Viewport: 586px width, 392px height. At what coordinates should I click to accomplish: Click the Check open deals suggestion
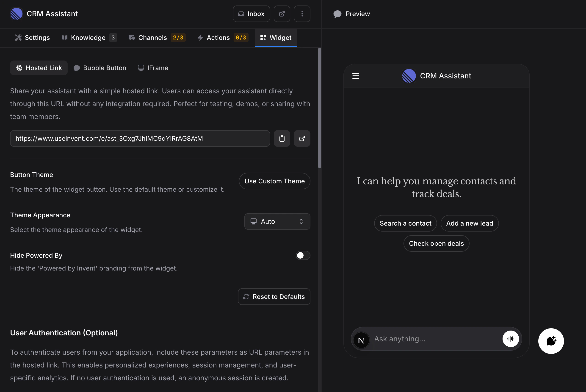436,243
